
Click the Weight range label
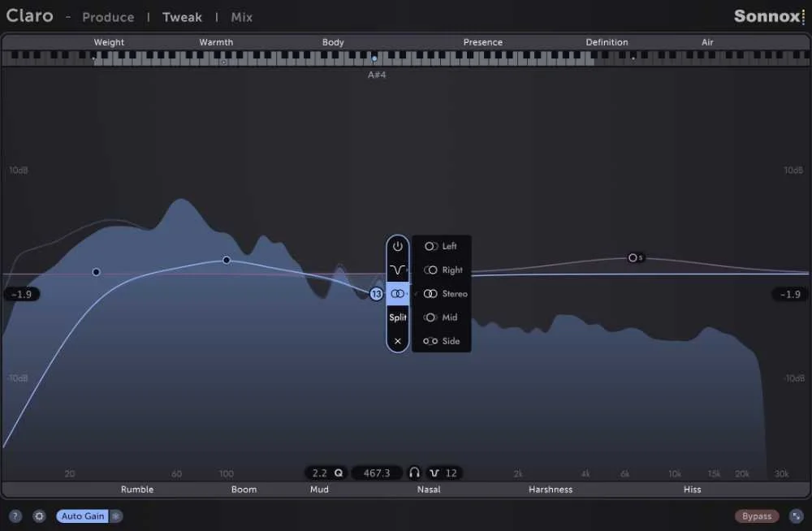(x=109, y=42)
